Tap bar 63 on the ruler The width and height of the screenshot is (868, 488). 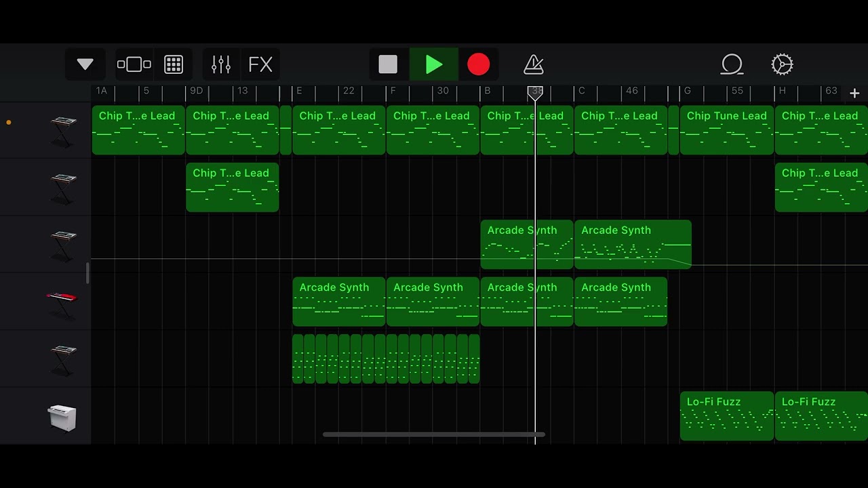click(831, 91)
